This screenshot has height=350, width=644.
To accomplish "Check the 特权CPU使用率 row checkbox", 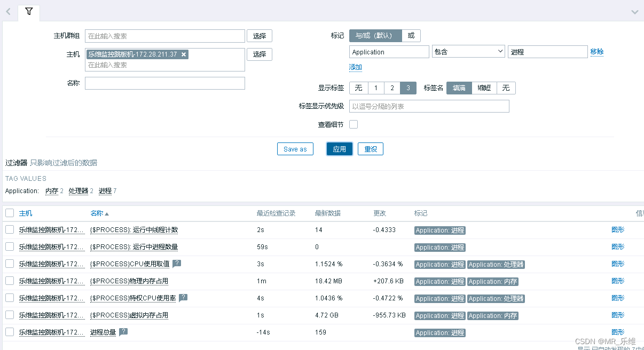I will click(x=10, y=298).
